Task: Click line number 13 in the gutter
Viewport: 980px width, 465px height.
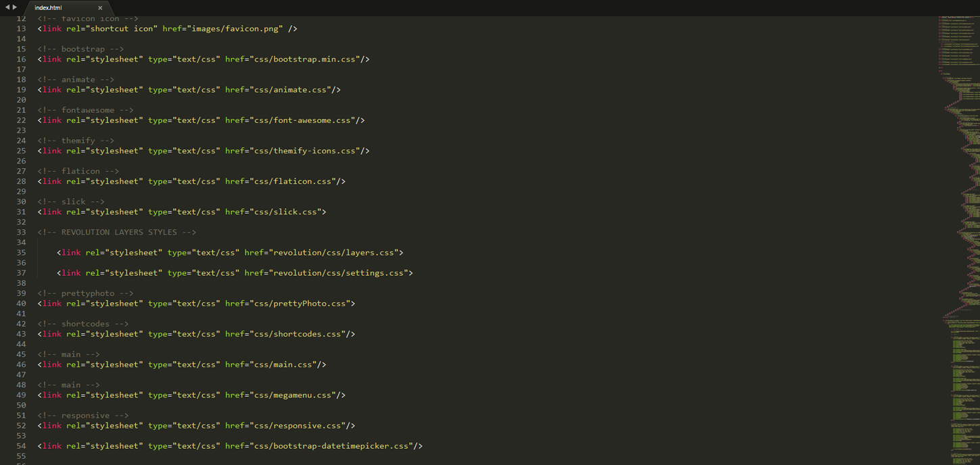Action: 21,29
